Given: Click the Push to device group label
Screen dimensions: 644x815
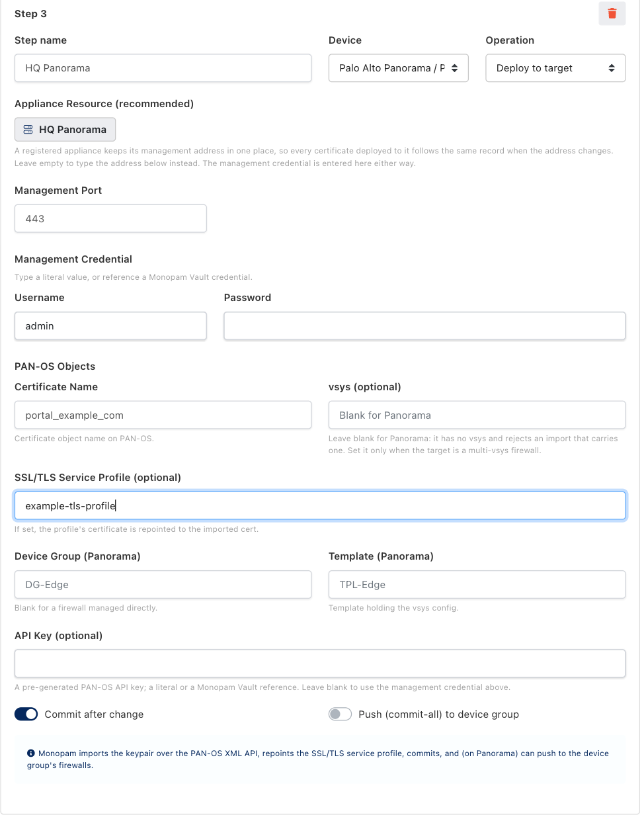Looking at the screenshot, I should 438,714.
